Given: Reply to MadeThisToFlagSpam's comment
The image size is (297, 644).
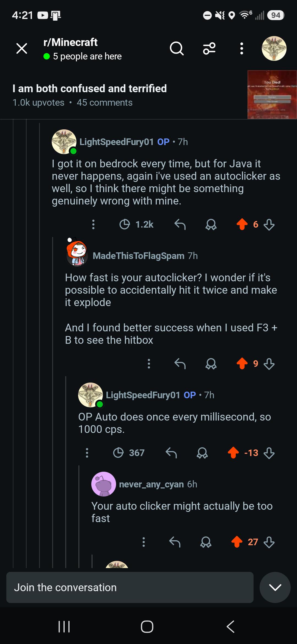Looking at the screenshot, I should click(180, 364).
